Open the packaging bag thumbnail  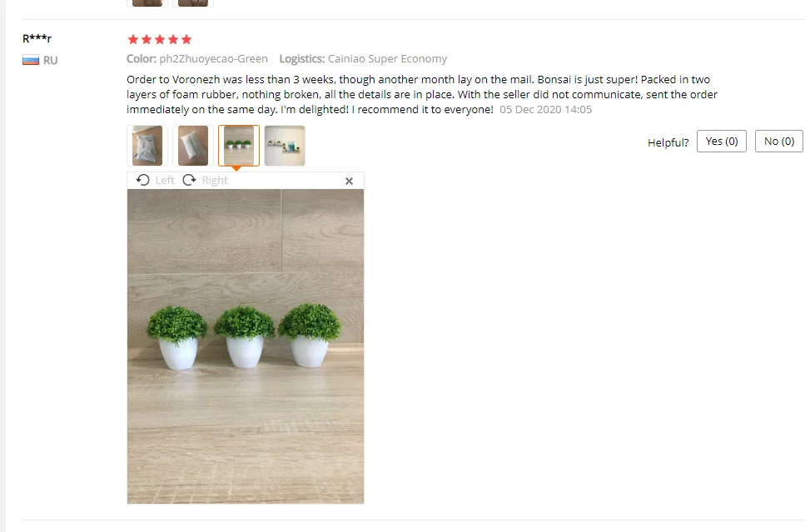click(147, 146)
